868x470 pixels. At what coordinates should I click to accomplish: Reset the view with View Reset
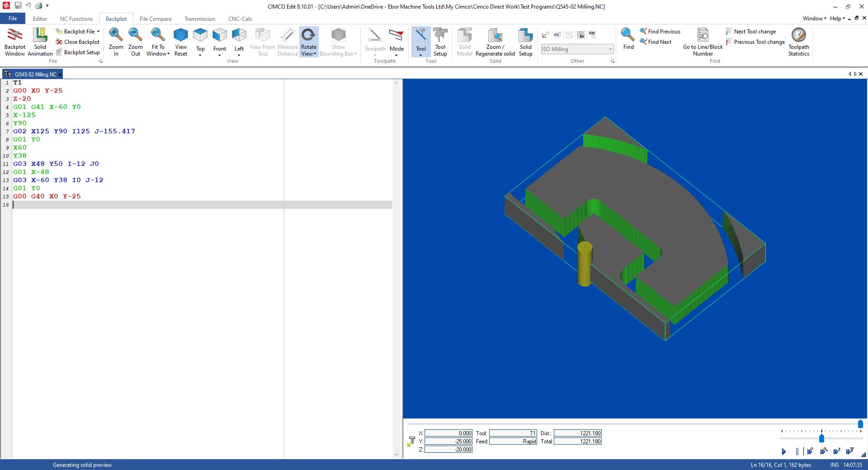pos(181,42)
